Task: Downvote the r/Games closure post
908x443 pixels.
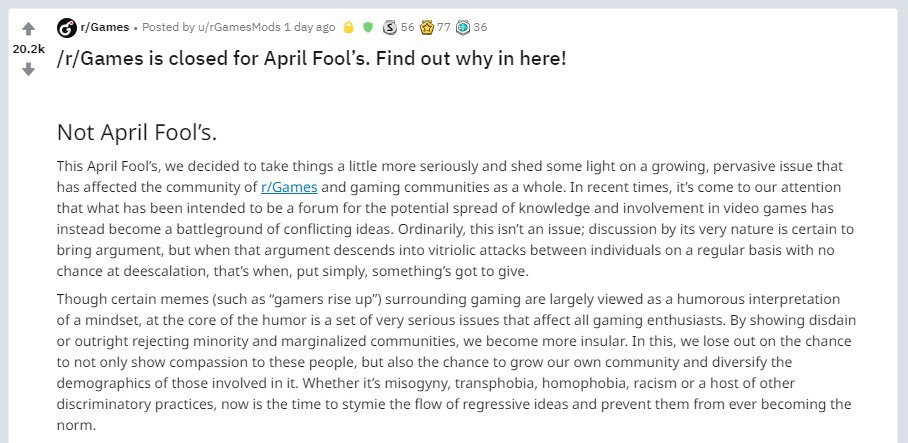Action: (x=28, y=69)
